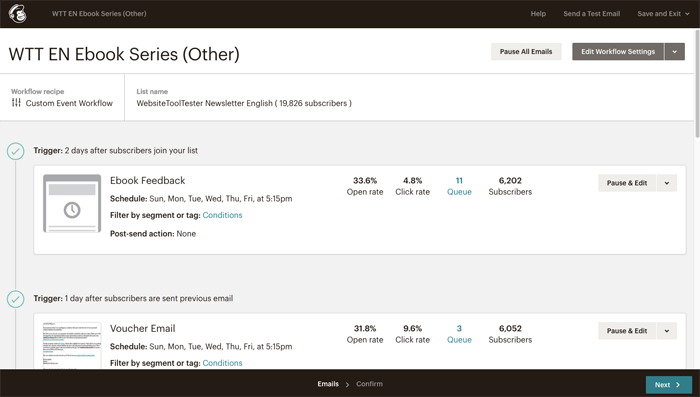700x397 pixels.
Task: Click the Mailchimp monkey logo
Action: (x=17, y=14)
